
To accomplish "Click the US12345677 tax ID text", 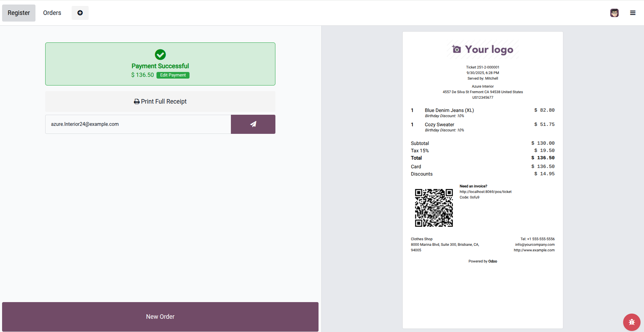I will pos(483,97).
